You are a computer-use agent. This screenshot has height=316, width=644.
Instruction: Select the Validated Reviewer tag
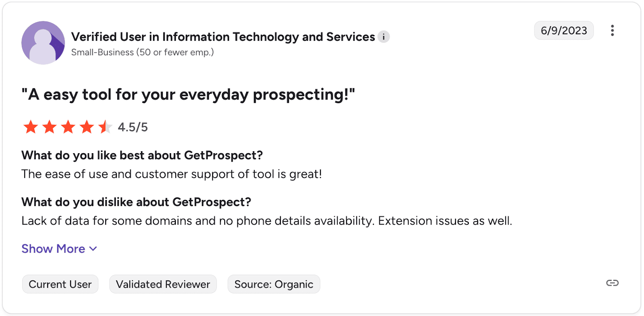coord(163,284)
